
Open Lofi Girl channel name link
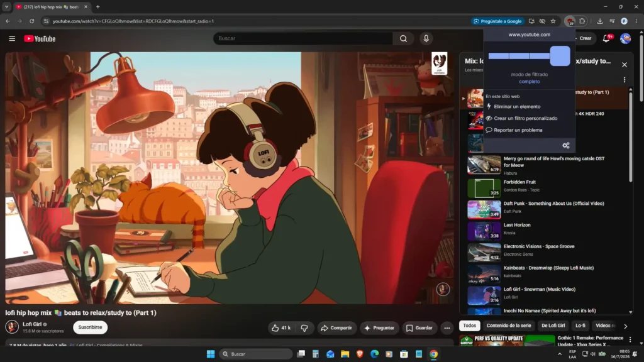tap(32, 324)
